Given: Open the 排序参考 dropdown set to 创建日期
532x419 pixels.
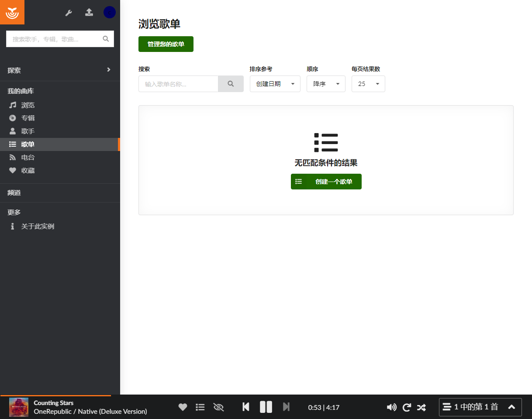Looking at the screenshot, I should click(275, 84).
